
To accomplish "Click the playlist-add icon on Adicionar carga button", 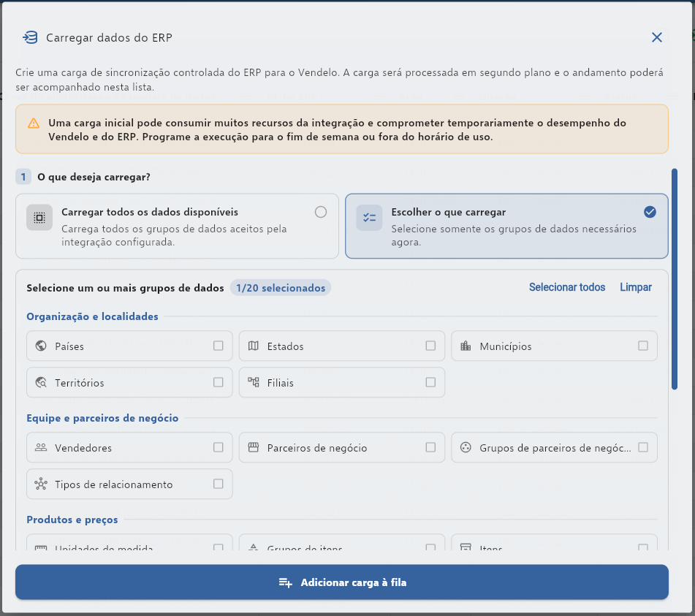I will (286, 583).
